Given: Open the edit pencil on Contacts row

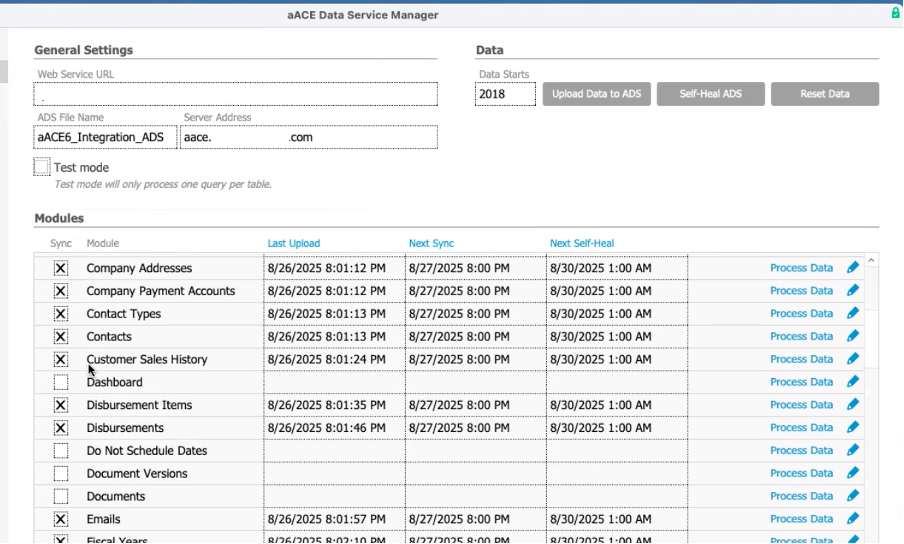Looking at the screenshot, I should click(853, 336).
